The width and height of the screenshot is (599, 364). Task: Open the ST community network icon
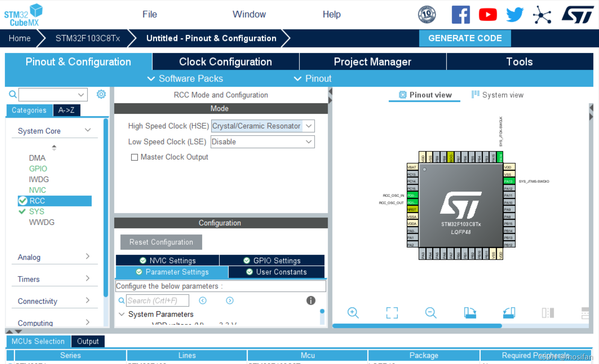[x=542, y=15]
